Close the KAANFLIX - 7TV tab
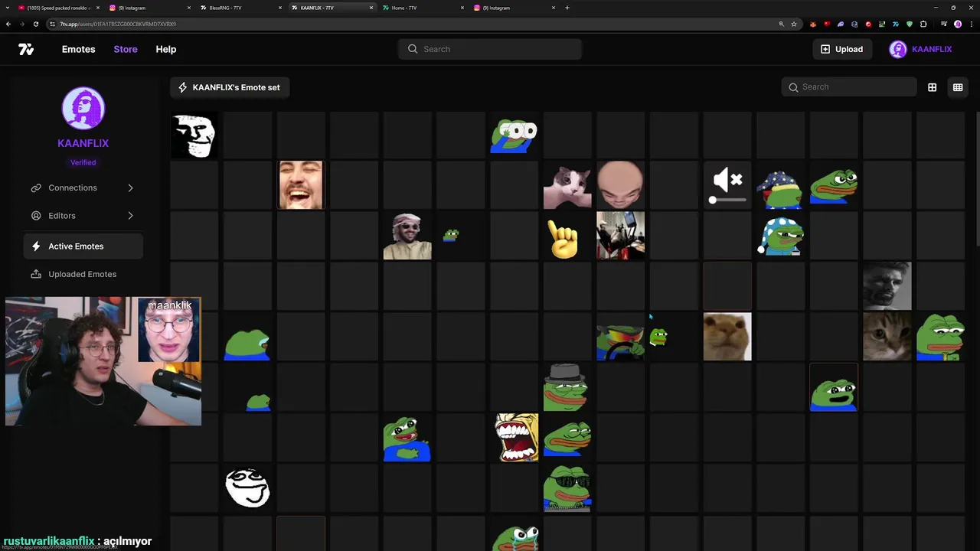980x551 pixels. [371, 8]
